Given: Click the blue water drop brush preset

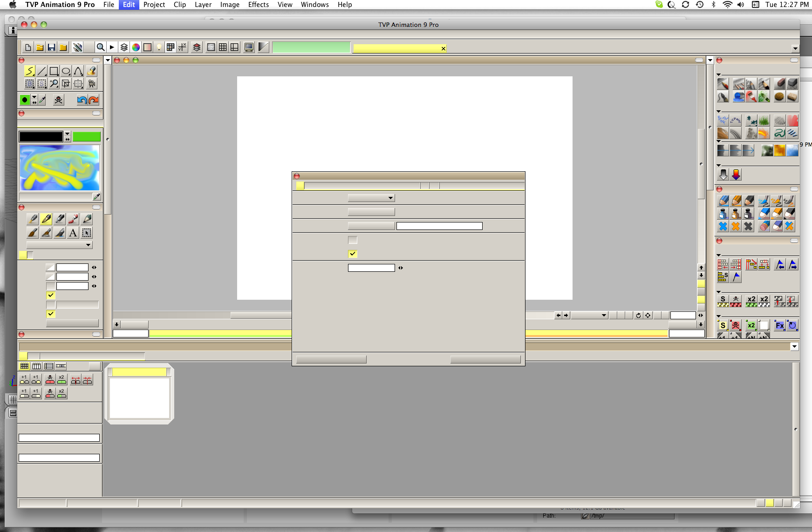Looking at the screenshot, I should (738, 97).
